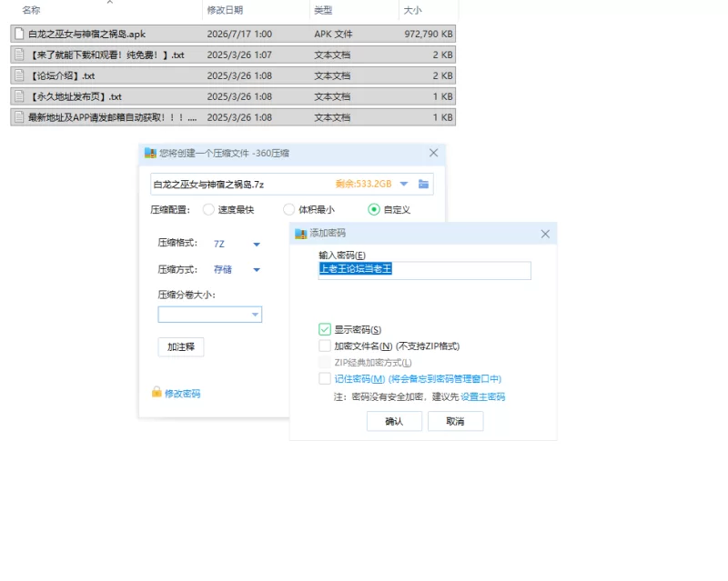Click into the 输入密码(E) password field
This screenshot has height=581, width=728.
(x=424, y=271)
